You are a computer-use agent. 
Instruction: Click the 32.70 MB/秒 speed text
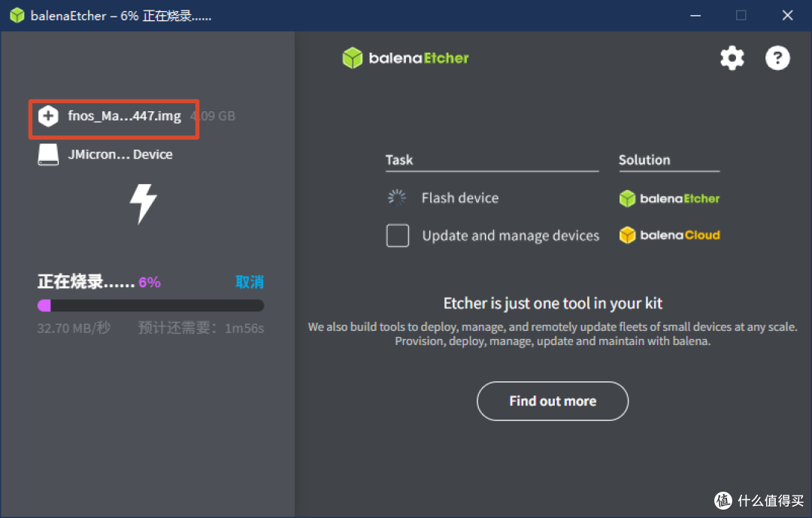tap(74, 329)
